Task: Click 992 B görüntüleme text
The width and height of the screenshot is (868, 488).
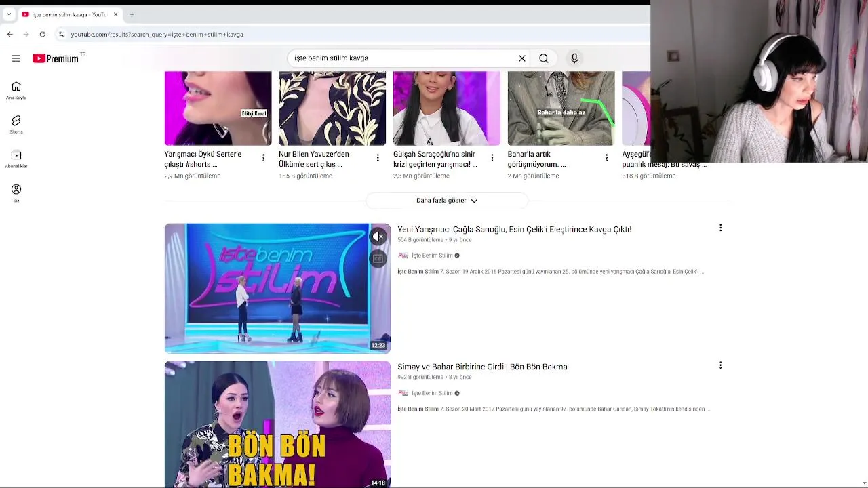Action: (x=420, y=378)
